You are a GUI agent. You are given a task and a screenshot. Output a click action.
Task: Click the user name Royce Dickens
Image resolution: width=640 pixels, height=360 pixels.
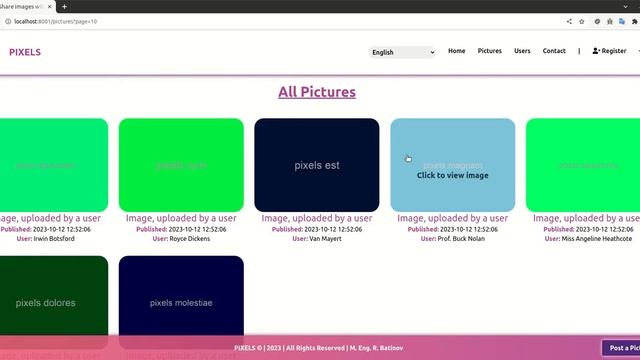click(190, 239)
